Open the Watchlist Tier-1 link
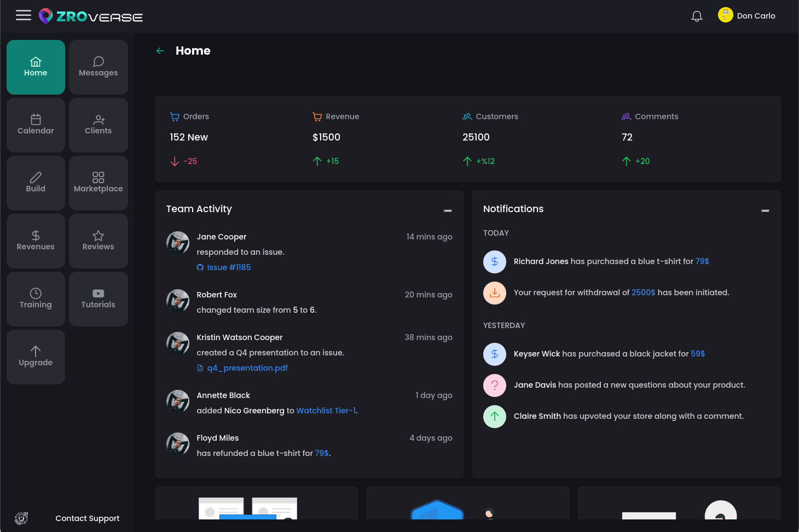The height and width of the screenshot is (532, 799). (x=326, y=411)
